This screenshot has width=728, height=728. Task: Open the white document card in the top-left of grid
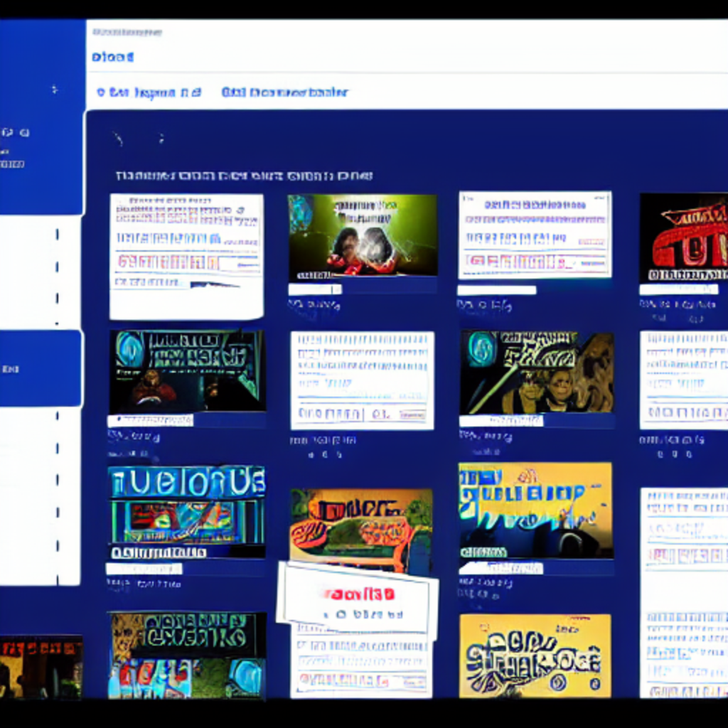[x=186, y=256]
